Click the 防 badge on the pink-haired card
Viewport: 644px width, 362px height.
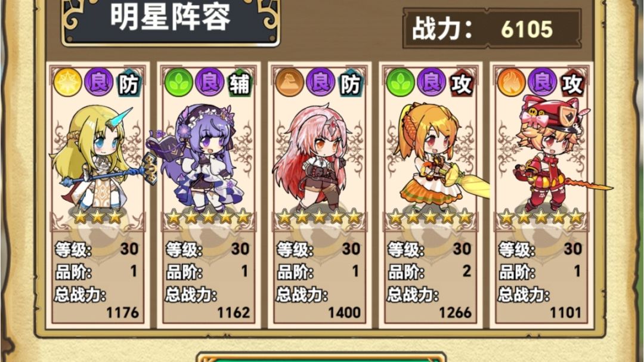click(x=351, y=83)
